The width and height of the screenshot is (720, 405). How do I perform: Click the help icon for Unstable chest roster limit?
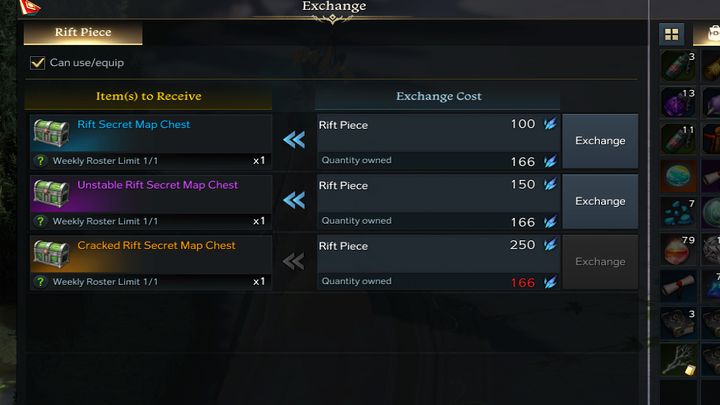(40, 221)
